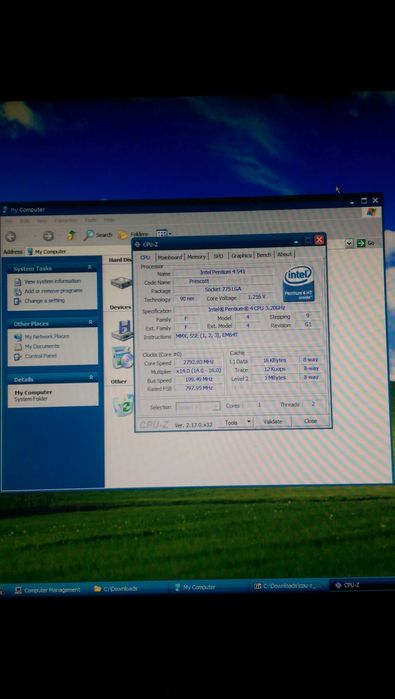
Task: Open the Tools dropdown arrow in CPU-Z
Action: pyautogui.click(x=249, y=422)
